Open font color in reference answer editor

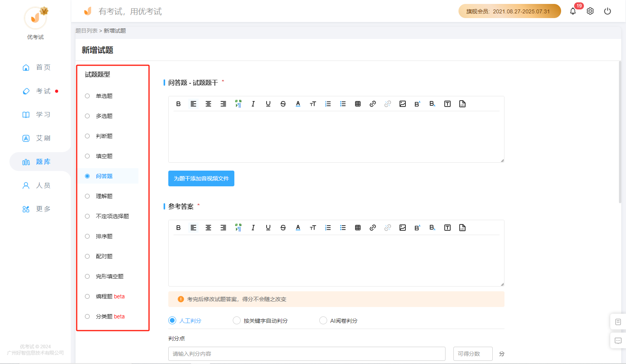point(298,228)
